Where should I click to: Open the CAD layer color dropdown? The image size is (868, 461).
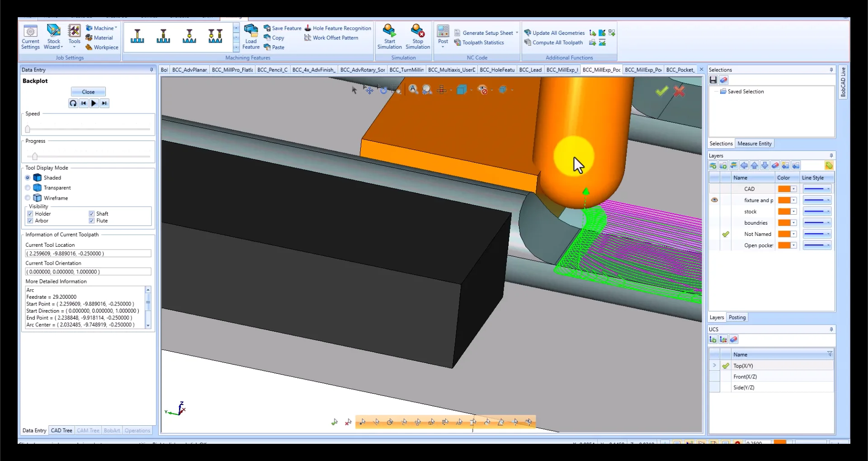click(793, 189)
